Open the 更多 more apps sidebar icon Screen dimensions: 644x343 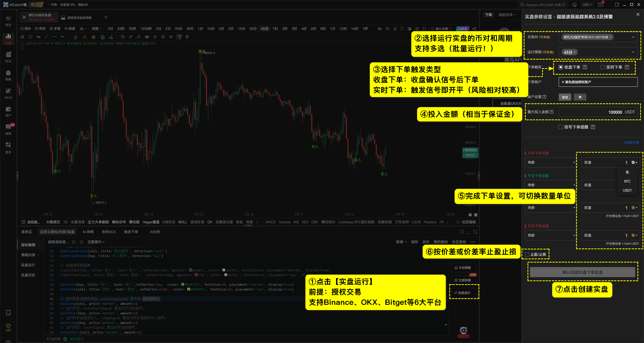tap(8, 147)
